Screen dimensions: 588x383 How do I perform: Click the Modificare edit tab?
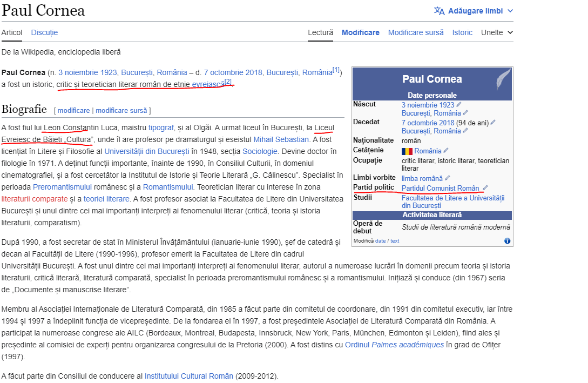click(360, 32)
